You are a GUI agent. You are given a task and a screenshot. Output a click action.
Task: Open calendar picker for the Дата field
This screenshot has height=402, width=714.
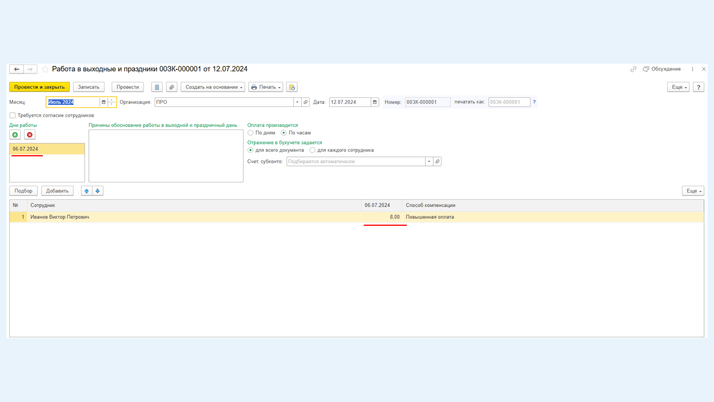pos(375,102)
